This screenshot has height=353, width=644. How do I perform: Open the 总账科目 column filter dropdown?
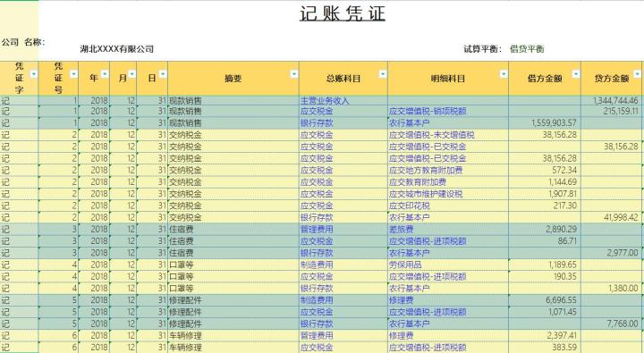383,74
